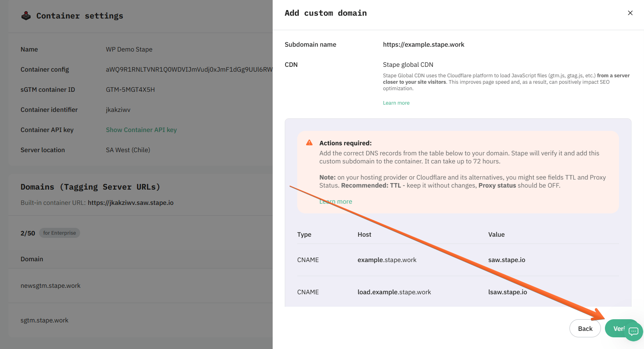Select the sgtm.stape.work domain row

[x=141, y=320]
